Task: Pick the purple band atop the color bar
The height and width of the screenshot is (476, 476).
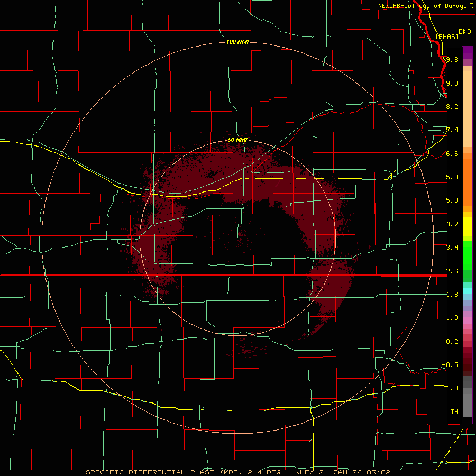Action: coord(467,53)
